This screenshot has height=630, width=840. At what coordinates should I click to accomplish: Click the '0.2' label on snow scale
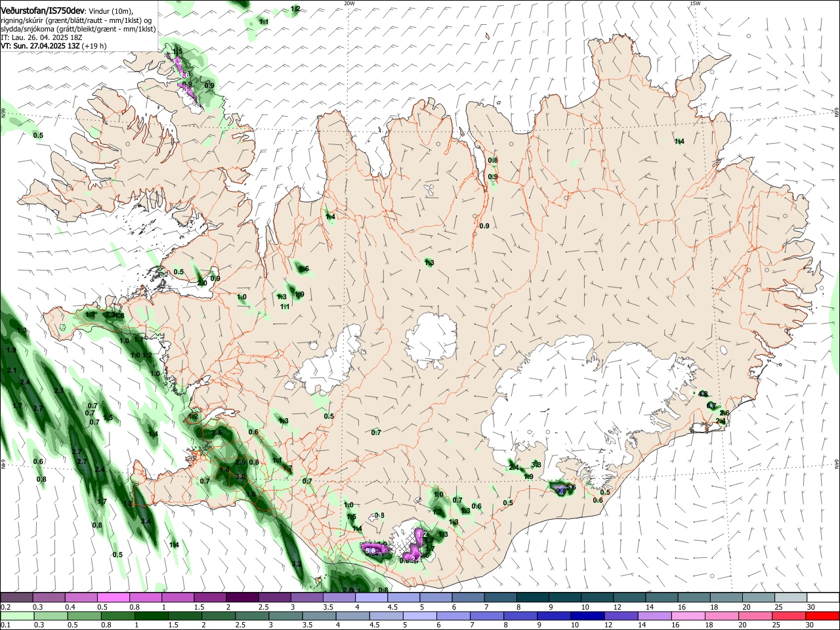click(5, 607)
